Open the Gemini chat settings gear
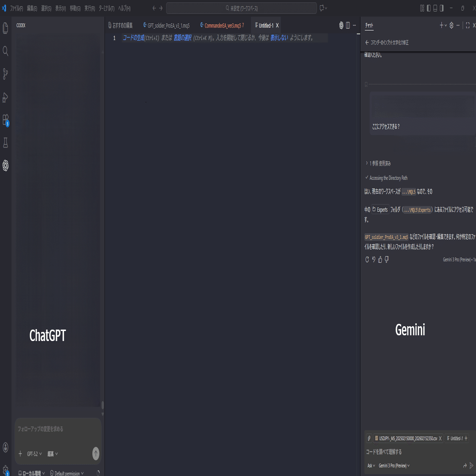This screenshot has height=476, width=476. (x=451, y=25)
